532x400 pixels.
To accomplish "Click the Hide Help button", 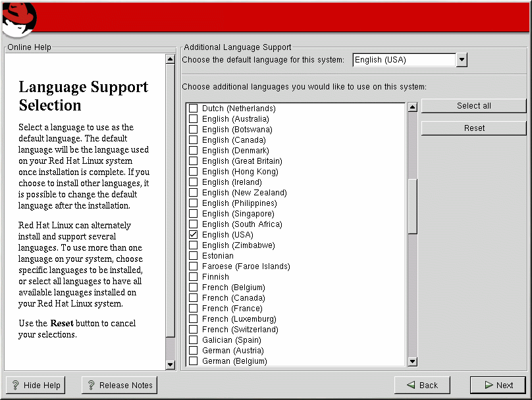I will [x=36, y=385].
